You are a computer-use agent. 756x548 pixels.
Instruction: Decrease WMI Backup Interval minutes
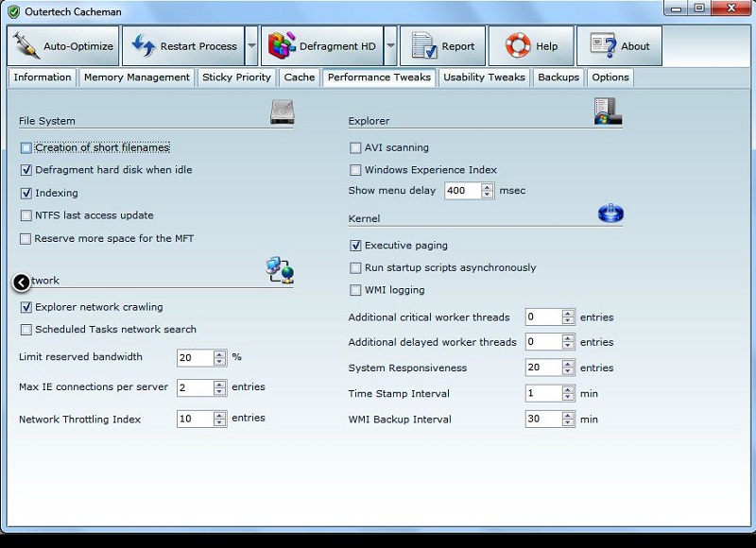569,423
